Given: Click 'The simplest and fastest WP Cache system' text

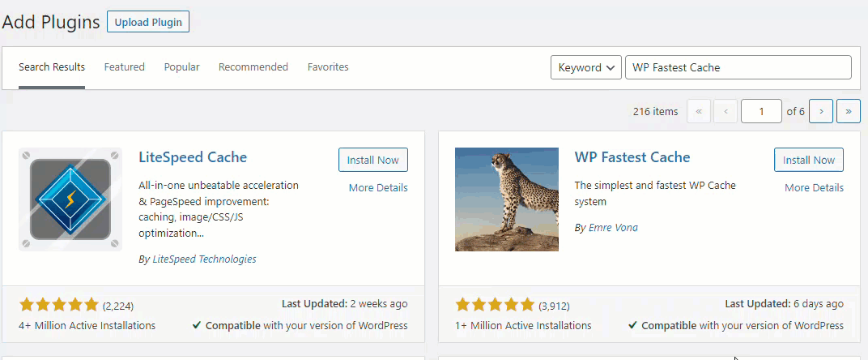Looking at the screenshot, I should point(655,194).
